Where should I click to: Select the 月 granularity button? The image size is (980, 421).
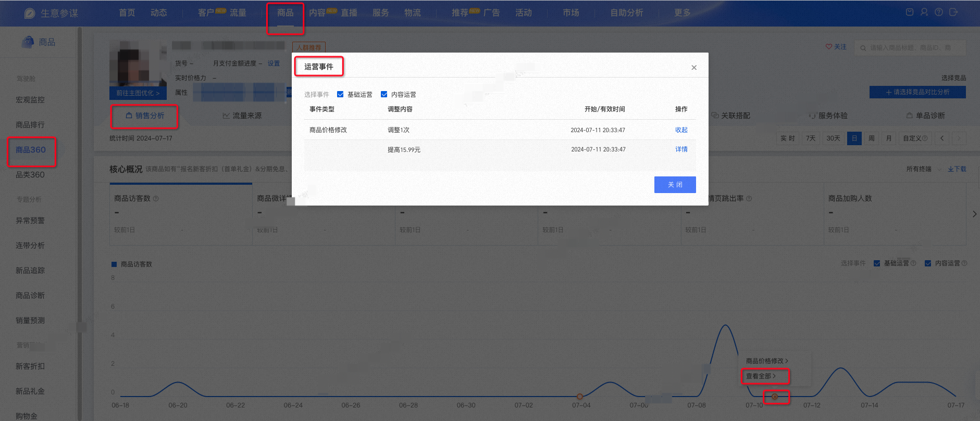tap(889, 138)
